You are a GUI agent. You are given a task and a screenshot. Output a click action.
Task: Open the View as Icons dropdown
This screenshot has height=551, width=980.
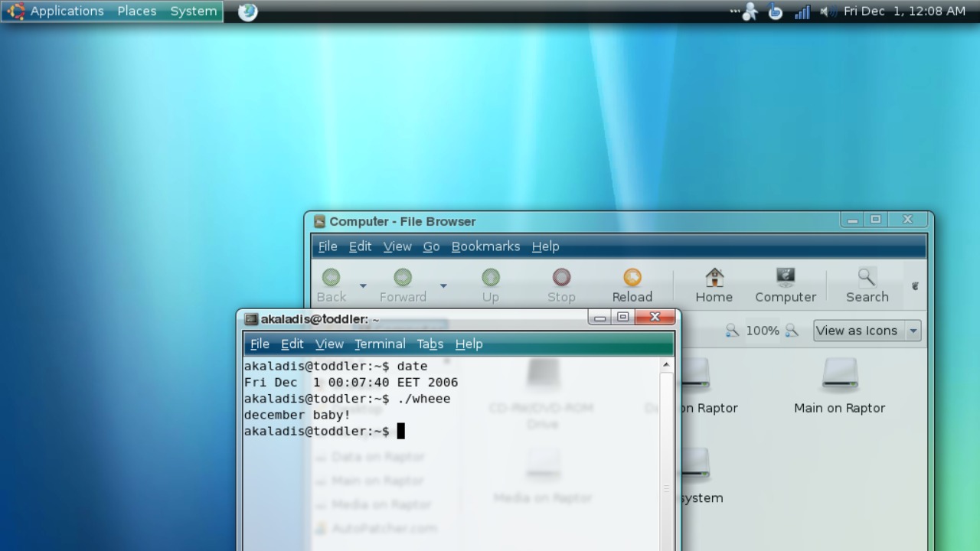[x=866, y=331]
